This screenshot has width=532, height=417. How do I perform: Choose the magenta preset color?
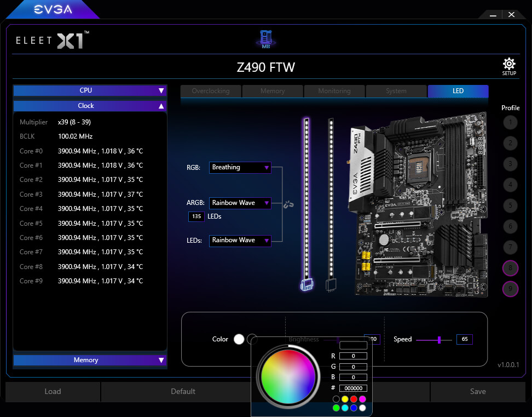click(x=362, y=399)
